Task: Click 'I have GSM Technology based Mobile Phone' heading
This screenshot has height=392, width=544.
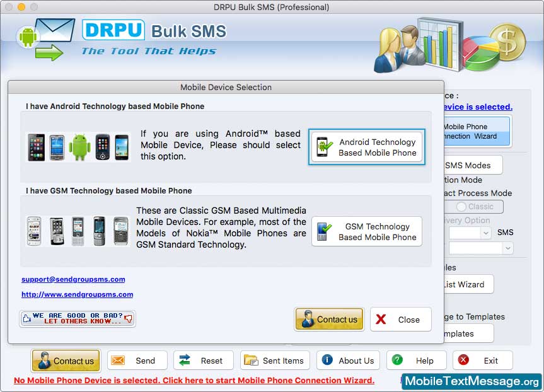Action: (x=108, y=190)
